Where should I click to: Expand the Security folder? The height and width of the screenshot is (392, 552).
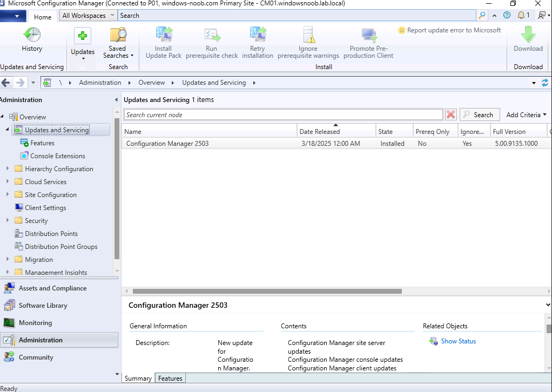[8, 220]
